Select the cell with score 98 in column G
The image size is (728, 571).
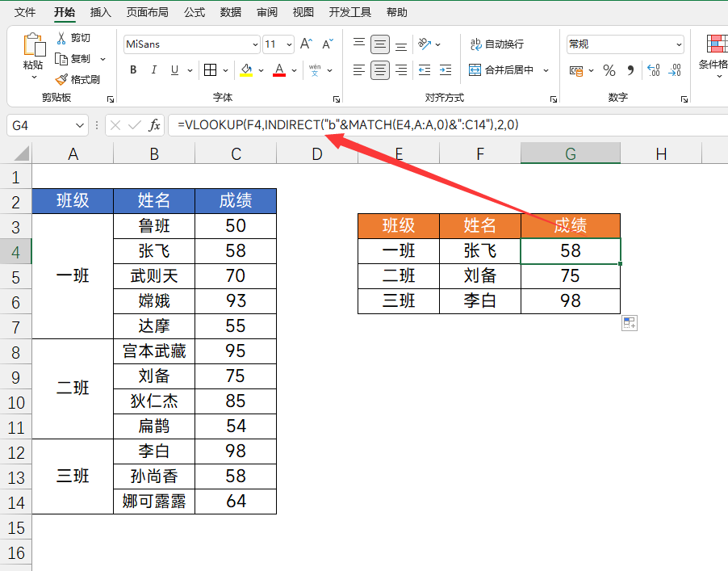tap(571, 301)
